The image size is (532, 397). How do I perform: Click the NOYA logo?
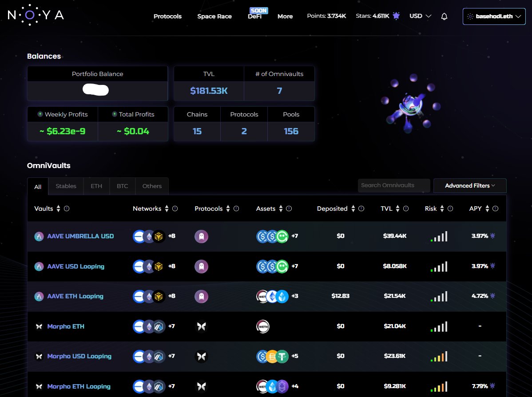click(36, 15)
